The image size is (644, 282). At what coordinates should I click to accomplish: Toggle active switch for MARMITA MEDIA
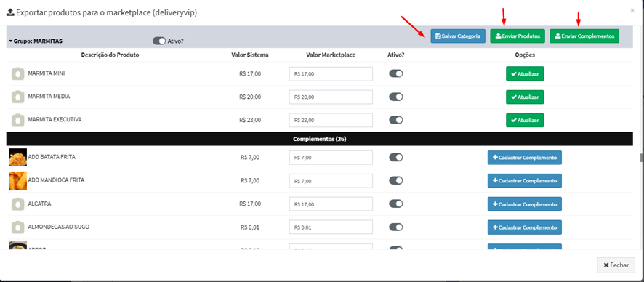(396, 97)
